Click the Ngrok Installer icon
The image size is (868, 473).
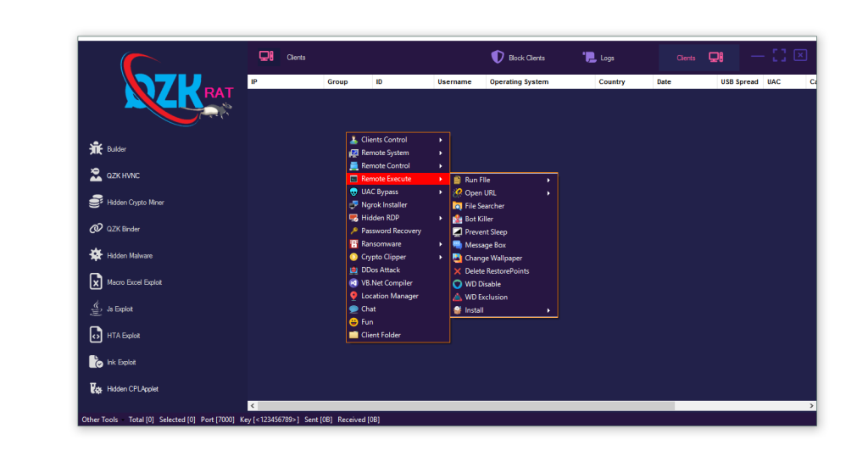tap(353, 204)
